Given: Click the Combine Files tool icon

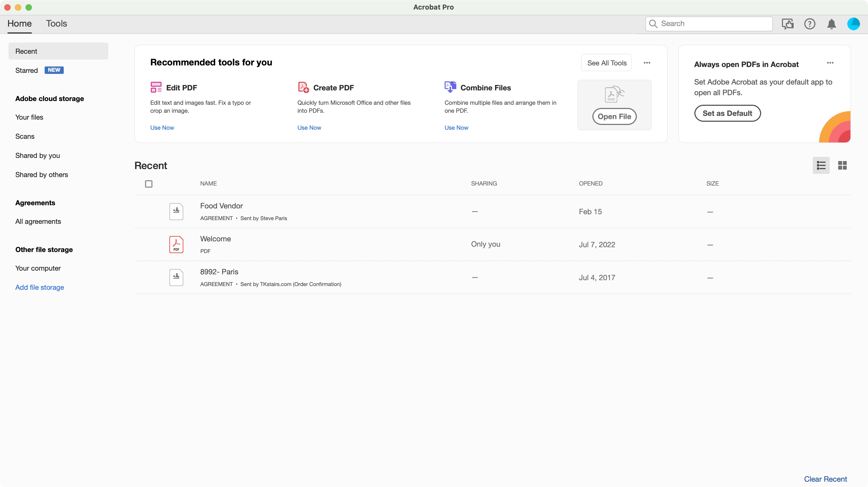Looking at the screenshot, I should [450, 88].
